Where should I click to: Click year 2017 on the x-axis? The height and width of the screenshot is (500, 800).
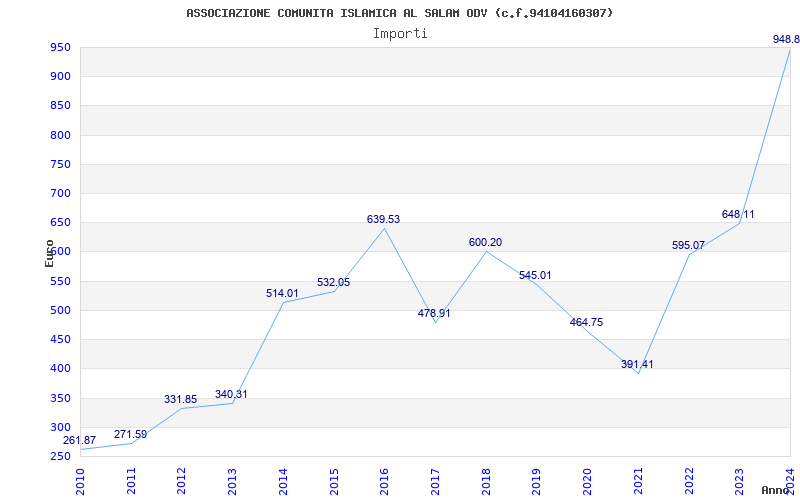[x=435, y=482]
